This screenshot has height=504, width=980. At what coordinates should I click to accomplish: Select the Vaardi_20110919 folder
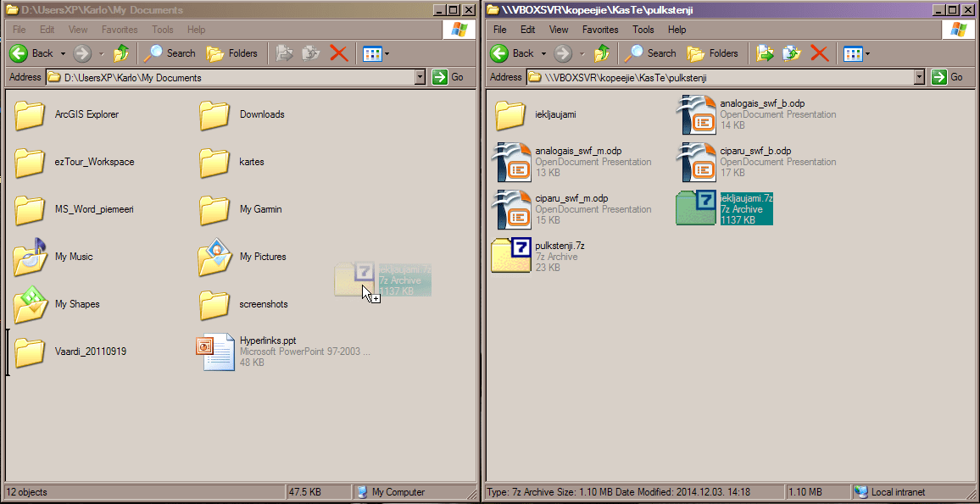[70, 352]
